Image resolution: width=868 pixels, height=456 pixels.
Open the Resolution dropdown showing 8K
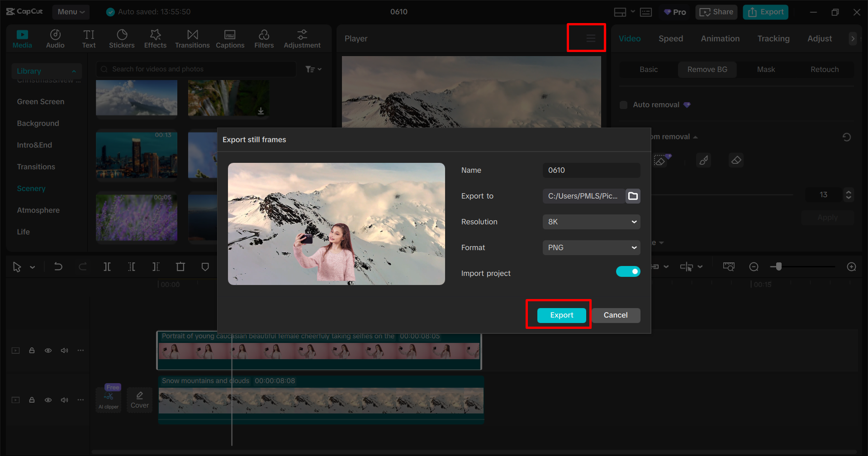[591, 222]
